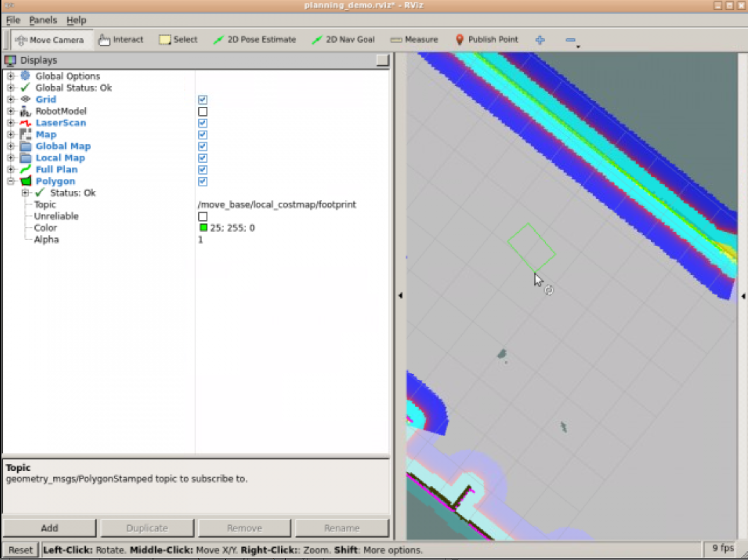Click the blue minus remove-tool icon
The image size is (748, 560).
tap(570, 40)
